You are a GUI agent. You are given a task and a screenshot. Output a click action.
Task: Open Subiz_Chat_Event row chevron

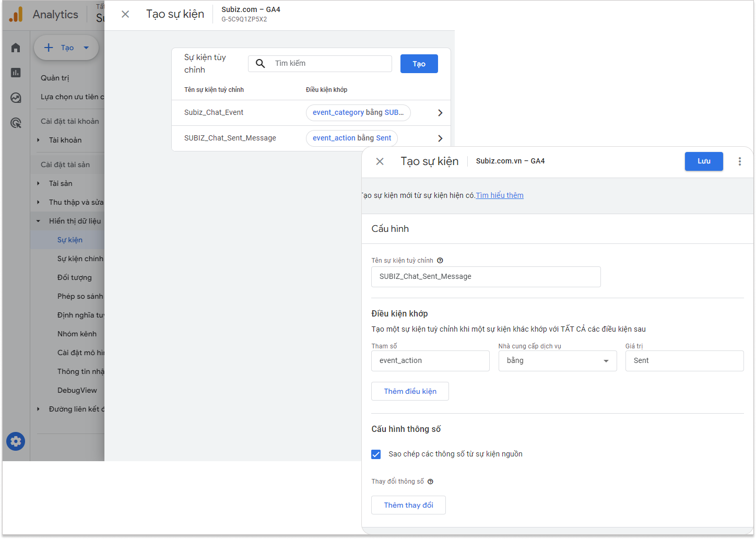pos(440,113)
